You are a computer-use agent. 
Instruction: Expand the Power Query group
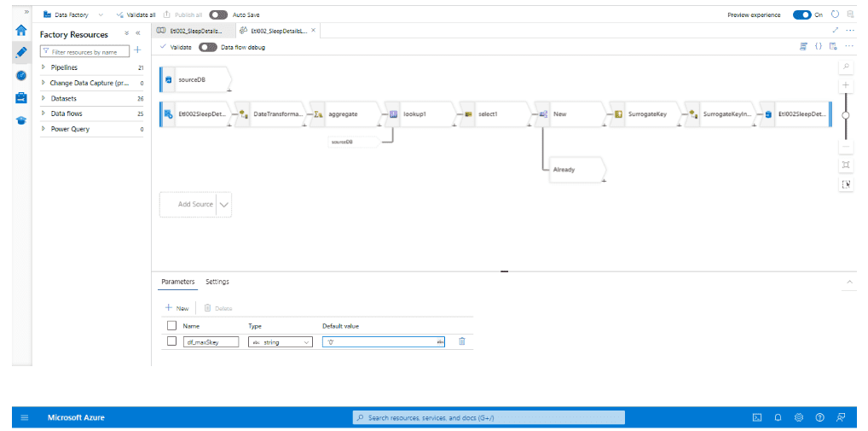(43, 129)
